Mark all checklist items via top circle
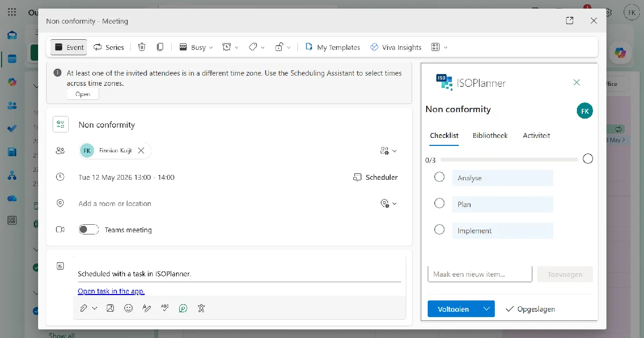The height and width of the screenshot is (338, 644). (x=588, y=159)
